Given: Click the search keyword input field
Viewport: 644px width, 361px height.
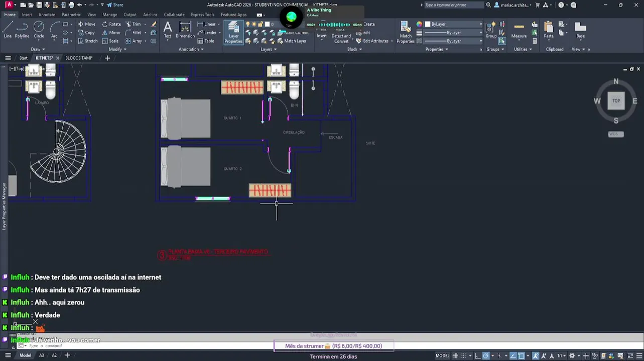Looking at the screenshot, I should coord(453,5).
